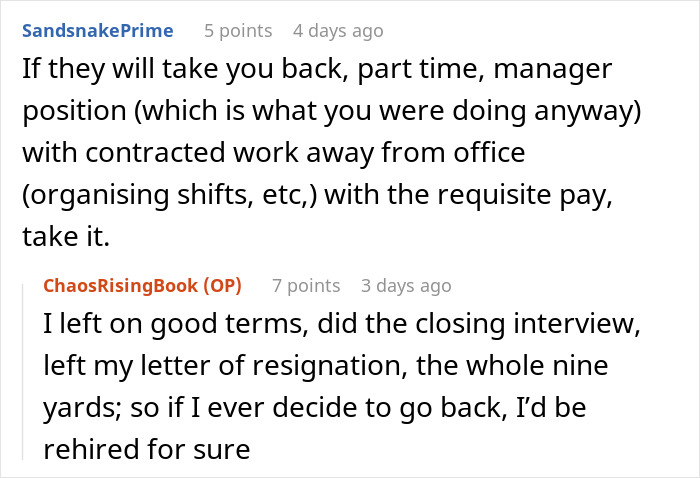This screenshot has width=700, height=478.
Task: Click the "7 points" score on the reply
Action: click(306, 286)
